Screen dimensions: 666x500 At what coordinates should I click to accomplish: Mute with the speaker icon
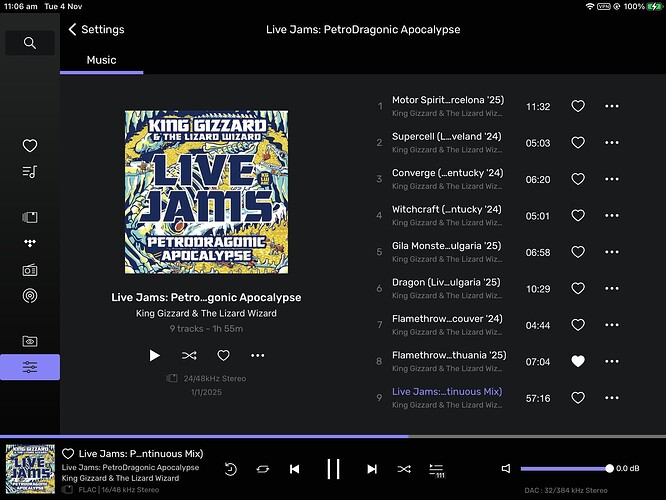[505, 469]
